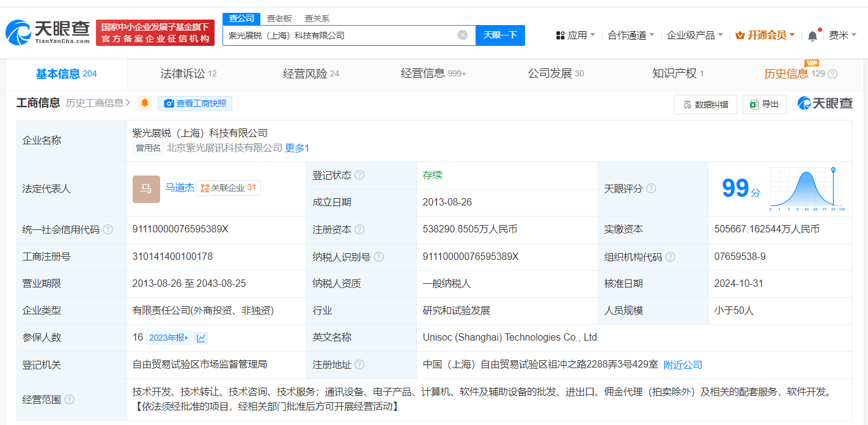Switch to the 法律诉讼 tab

[x=188, y=74]
